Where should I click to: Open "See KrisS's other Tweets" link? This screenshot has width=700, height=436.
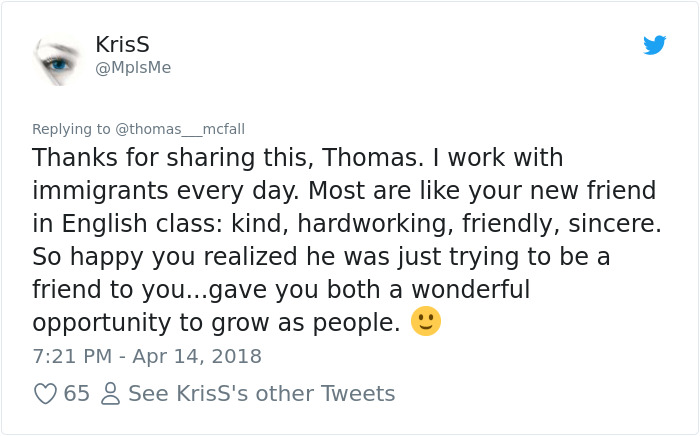pyautogui.click(x=262, y=394)
